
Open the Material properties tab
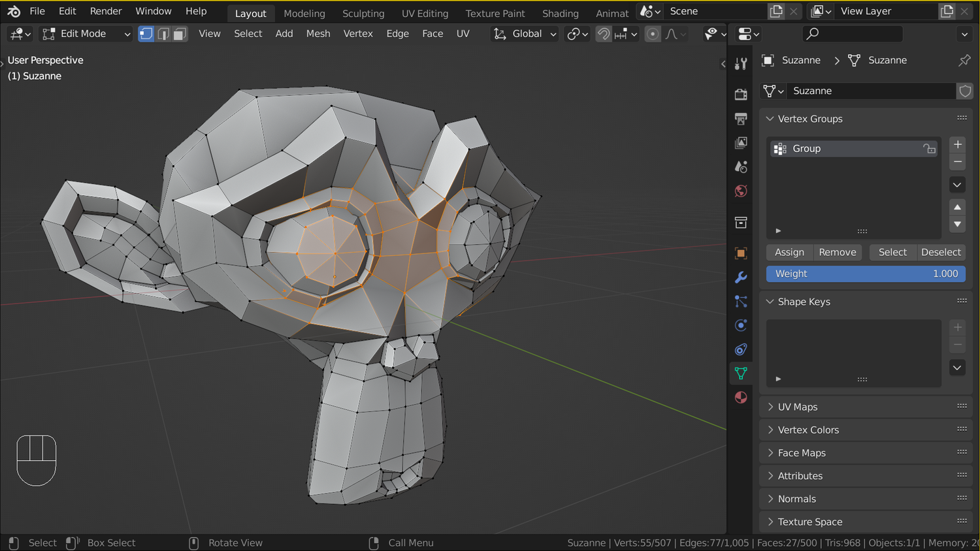741,398
